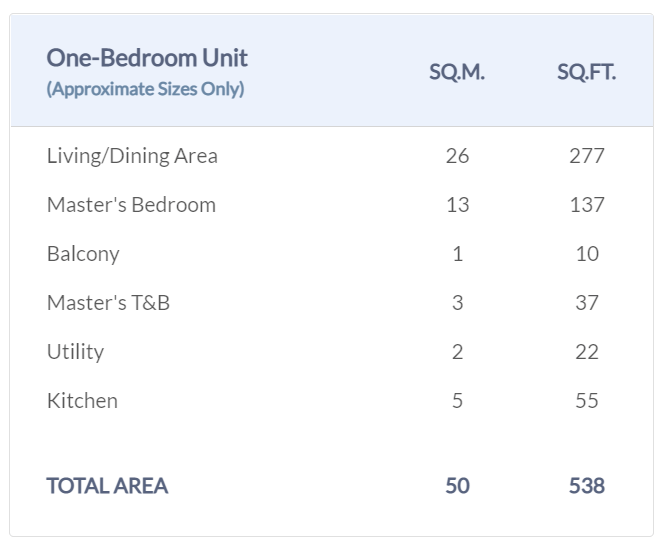
Task: Select Utility square feet value 22
Action: point(587,352)
